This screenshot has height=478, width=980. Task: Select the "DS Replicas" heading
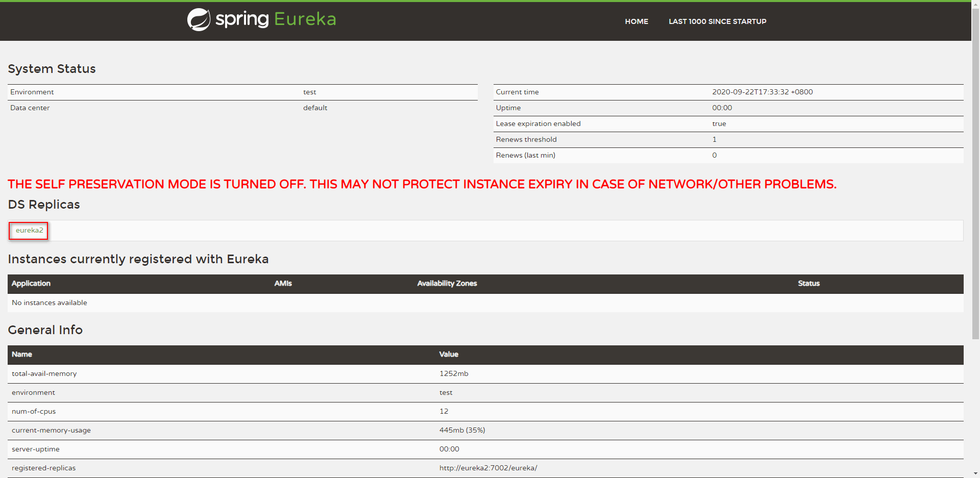click(44, 205)
